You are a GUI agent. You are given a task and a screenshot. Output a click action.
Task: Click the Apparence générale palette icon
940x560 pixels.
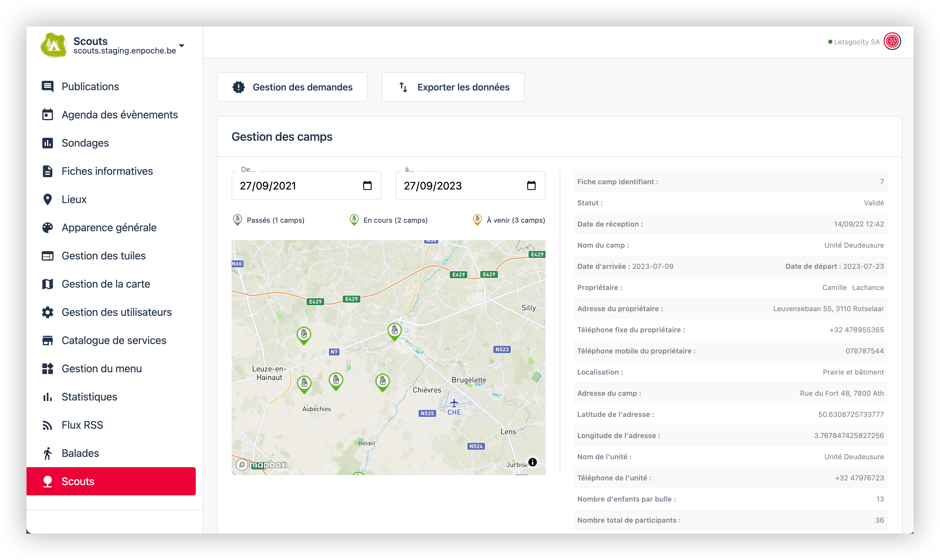[x=48, y=227]
